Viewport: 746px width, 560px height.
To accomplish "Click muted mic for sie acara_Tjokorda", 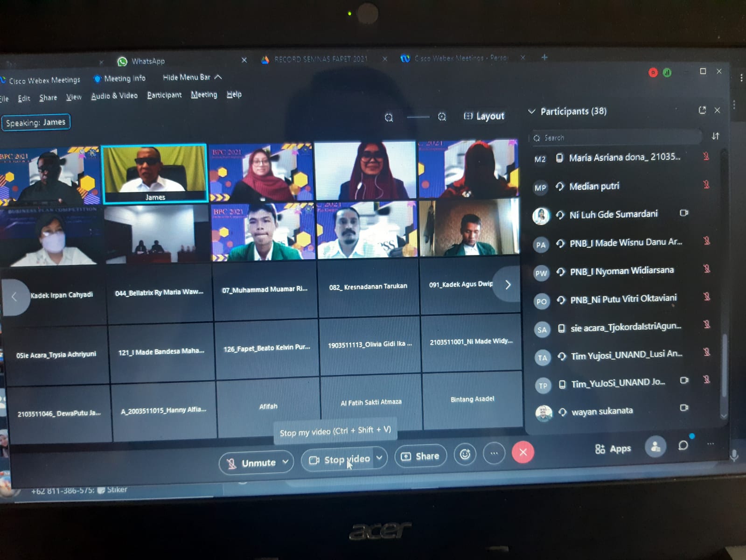I will 707,324.
